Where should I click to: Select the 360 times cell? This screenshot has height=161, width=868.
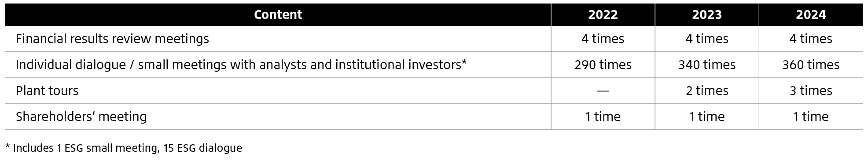(811, 65)
